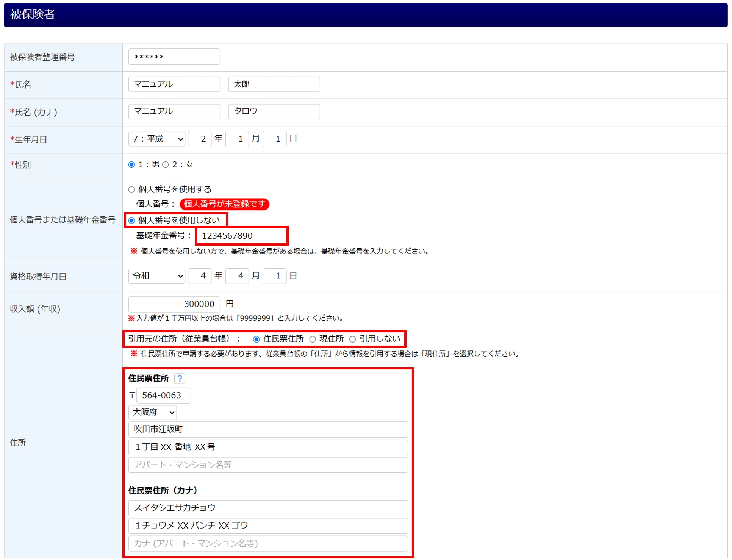Choose 個人番号を使用しない option
The image size is (732, 560).
(131, 221)
